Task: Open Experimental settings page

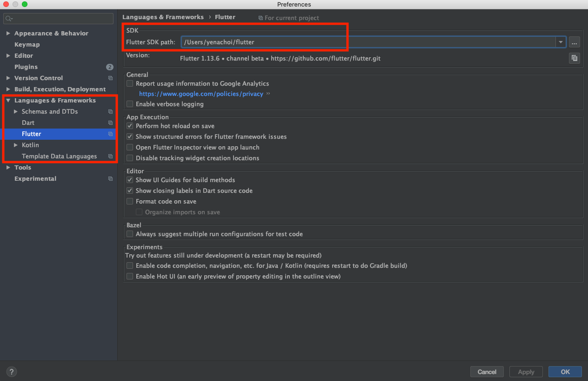Action: (35, 179)
